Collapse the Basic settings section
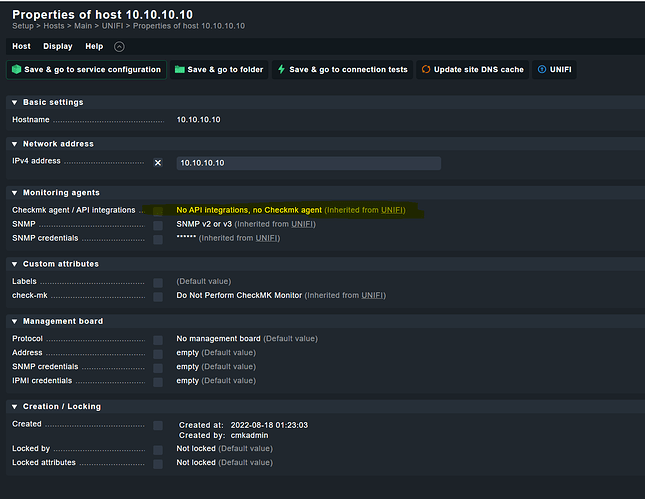 (x=14, y=102)
